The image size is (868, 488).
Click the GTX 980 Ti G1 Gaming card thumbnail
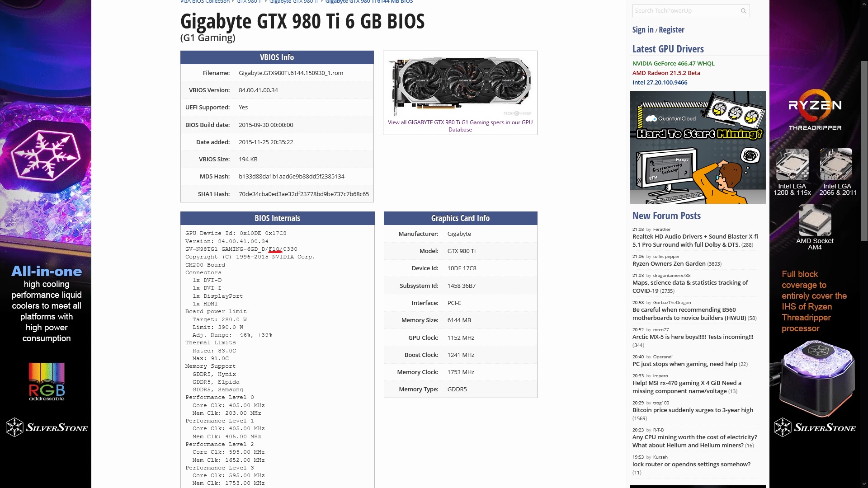point(460,86)
